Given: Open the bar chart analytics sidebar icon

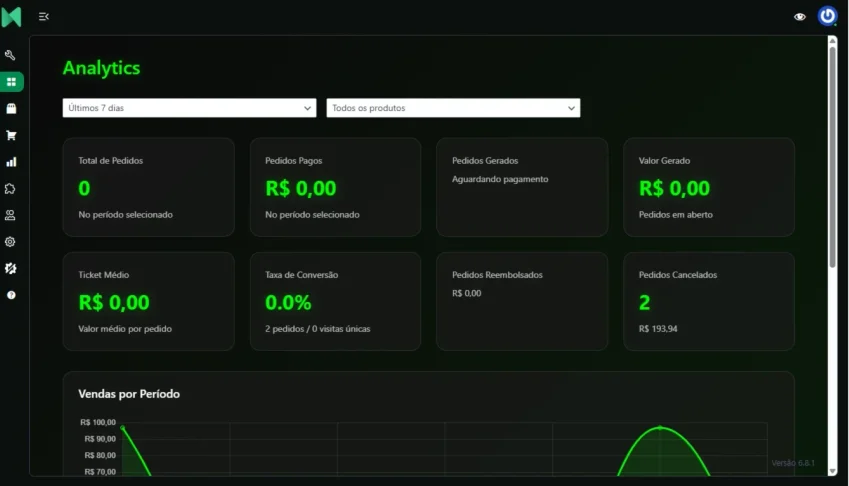Looking at the screenshot, I should click(x=11, y=162).
